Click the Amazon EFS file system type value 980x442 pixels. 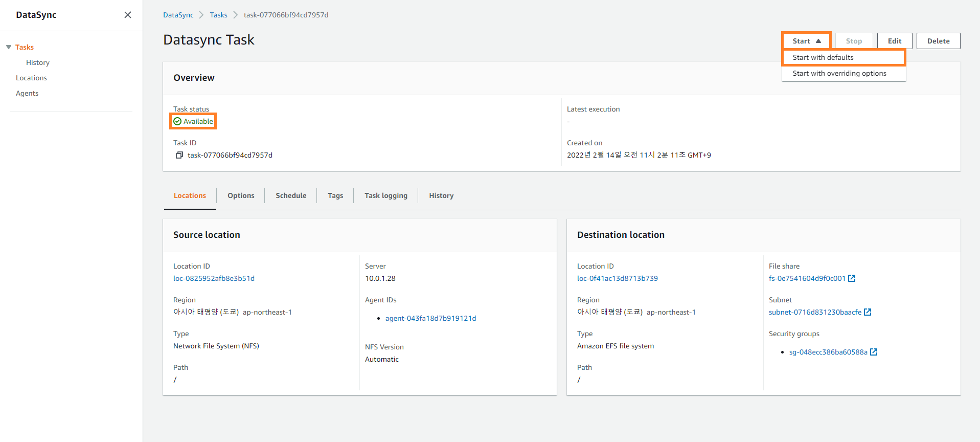click(x=616, y=346)
